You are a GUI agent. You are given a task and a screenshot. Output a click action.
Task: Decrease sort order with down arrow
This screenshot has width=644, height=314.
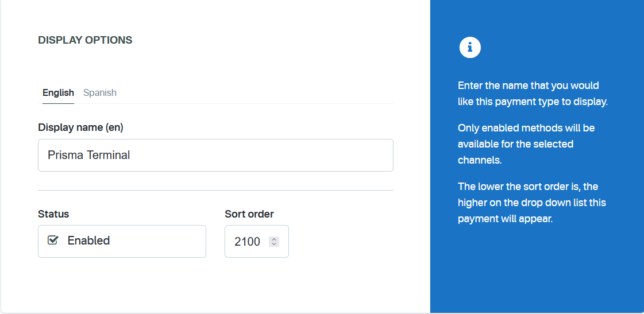click(274, 245)
